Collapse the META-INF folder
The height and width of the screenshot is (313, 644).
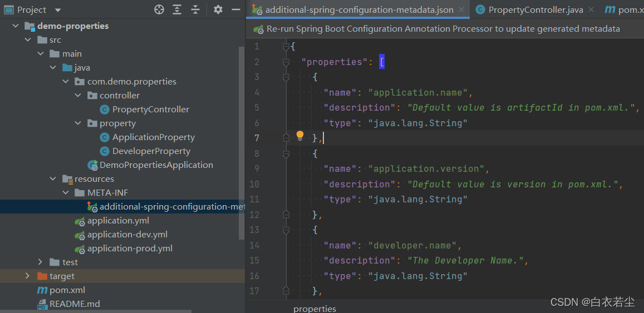pyautogui.click(x=66, y=193)
